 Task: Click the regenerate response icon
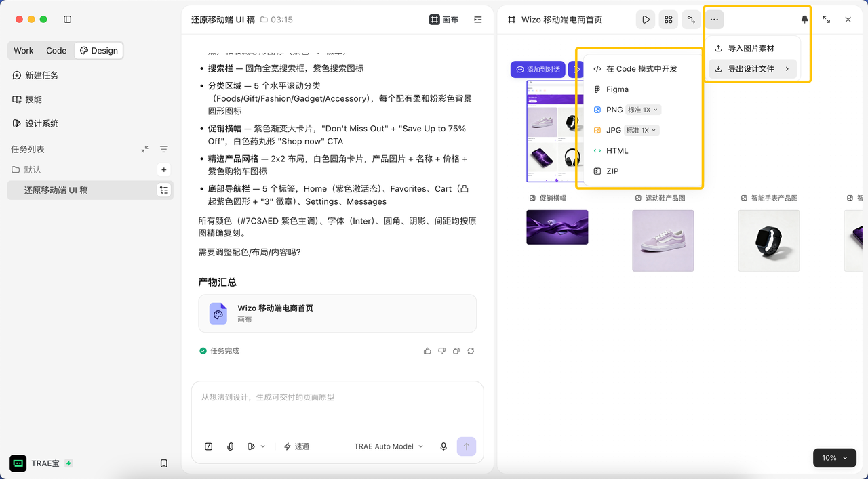(471, 351)
